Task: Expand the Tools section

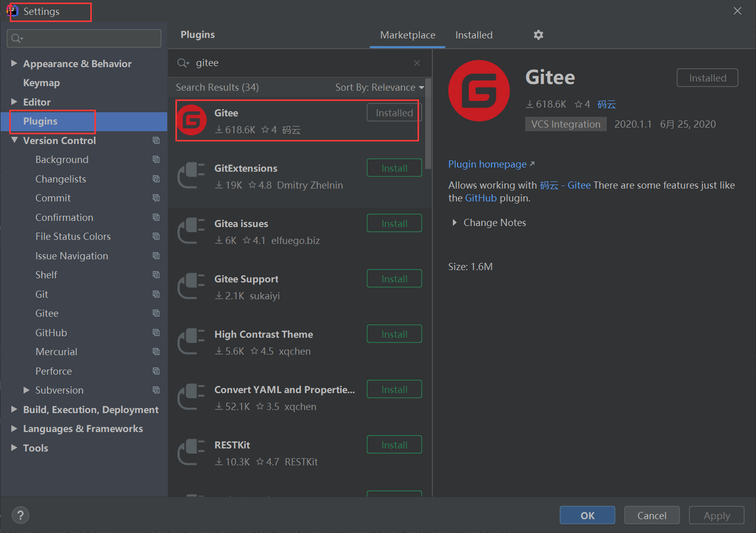Action: pos(14,448)
